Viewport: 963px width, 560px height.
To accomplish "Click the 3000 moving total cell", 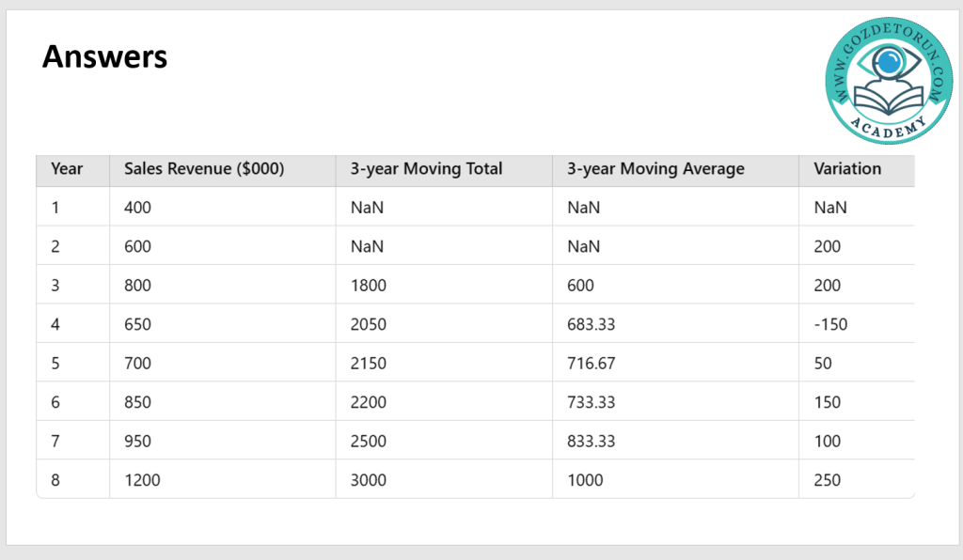I will [x=368, y=480].
